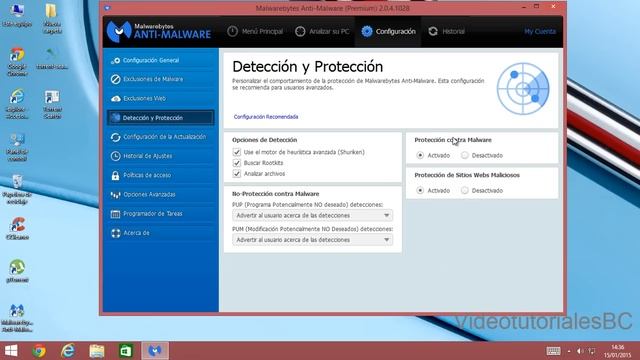The width and height of the screenshot is (640, 360).
Task: Open the touch keyboard tray icon
Action: (553, 351)
